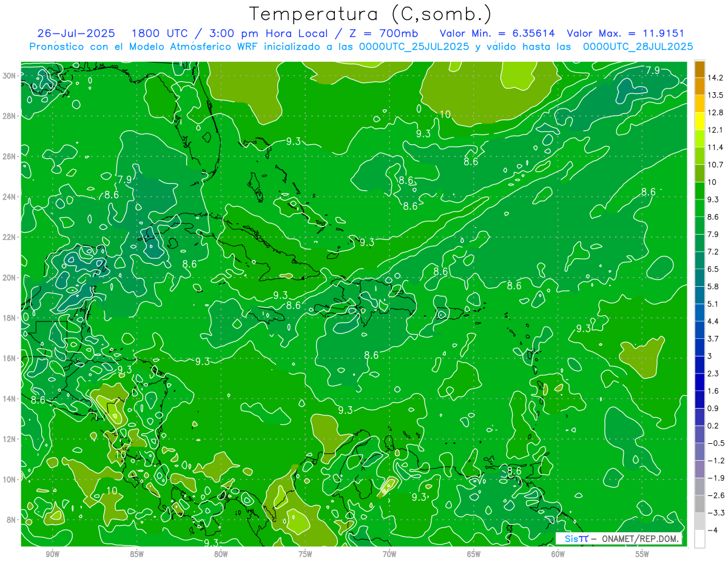Select the date text "26-Jul-2025"
Image resolution: width=728 pixels, height=562 pixels.
point(75,33)
